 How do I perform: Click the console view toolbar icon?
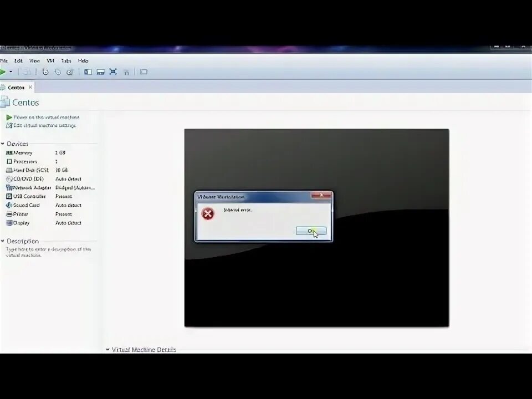pyautogui.click(x=144, y=72)
